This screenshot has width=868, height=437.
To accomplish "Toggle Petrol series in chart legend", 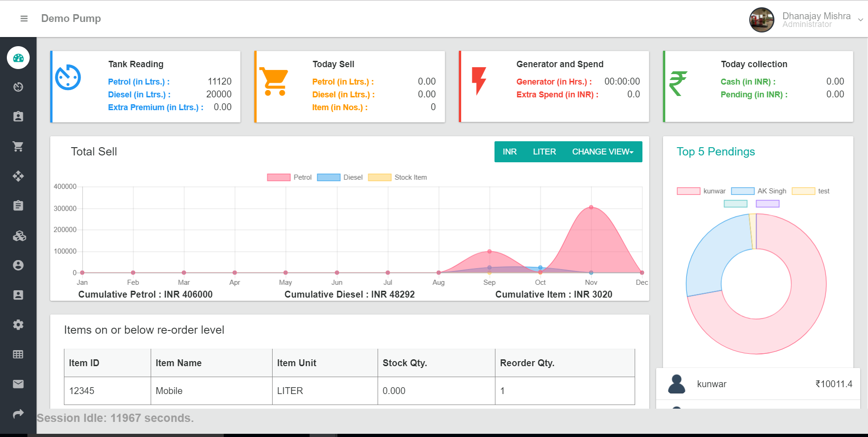I will point(289,177).
